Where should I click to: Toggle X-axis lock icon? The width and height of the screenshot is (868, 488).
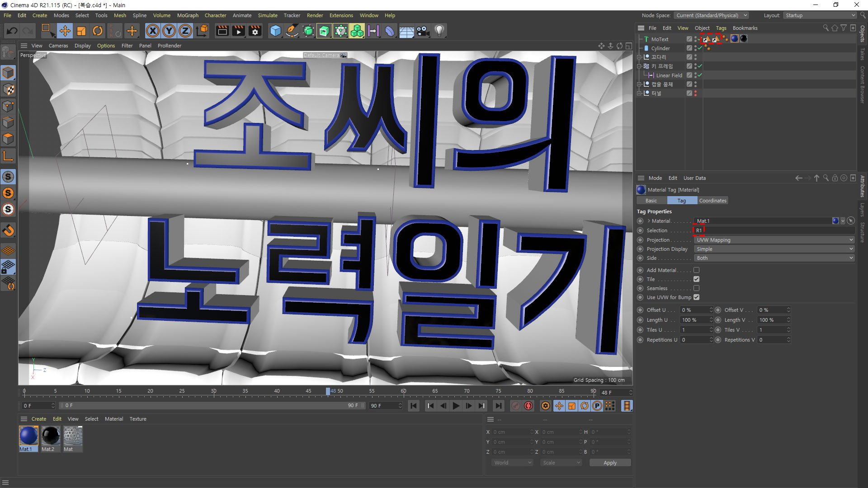[153, 31]
